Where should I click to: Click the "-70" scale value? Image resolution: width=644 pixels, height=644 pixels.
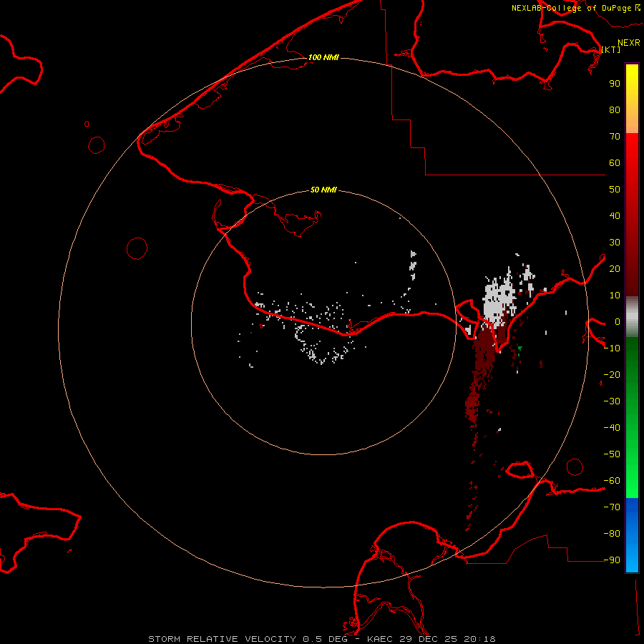tap(612, 507)
